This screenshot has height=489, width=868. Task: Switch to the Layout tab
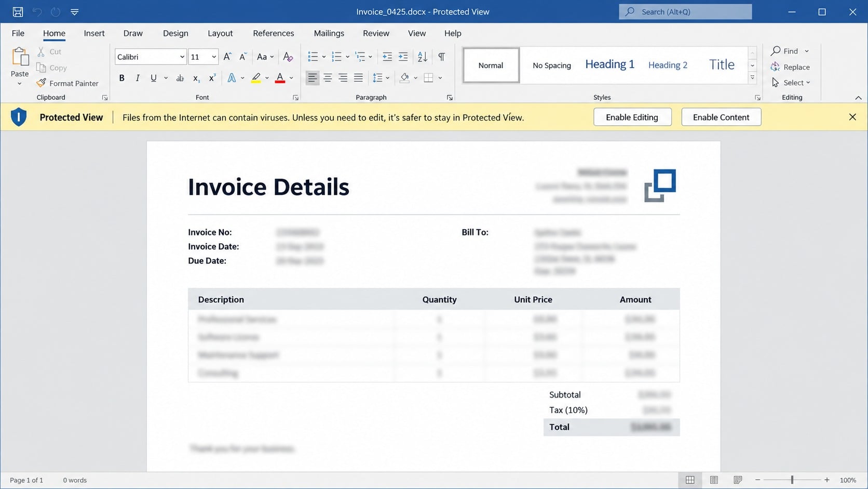point(220,33)
